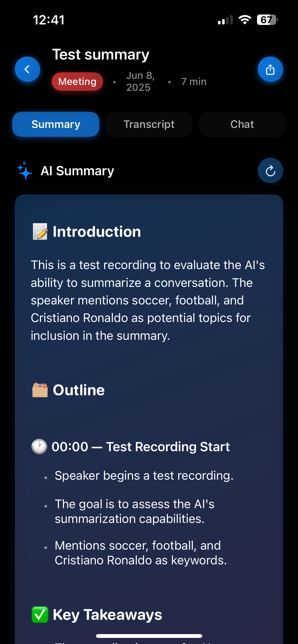This screenshot has width=298, height=644.
Task: Tap the red Meeting tag
Action: (77, 82)
